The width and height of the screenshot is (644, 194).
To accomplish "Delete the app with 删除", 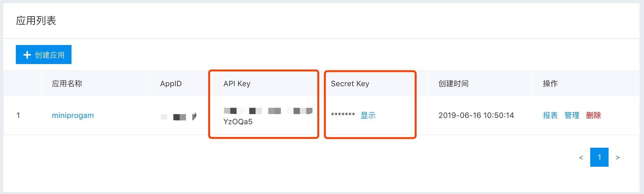I will [593, 115].
